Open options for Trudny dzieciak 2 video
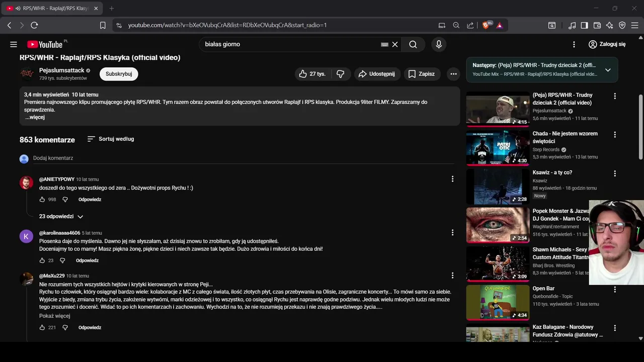The image size is (644, 362). 614,96
